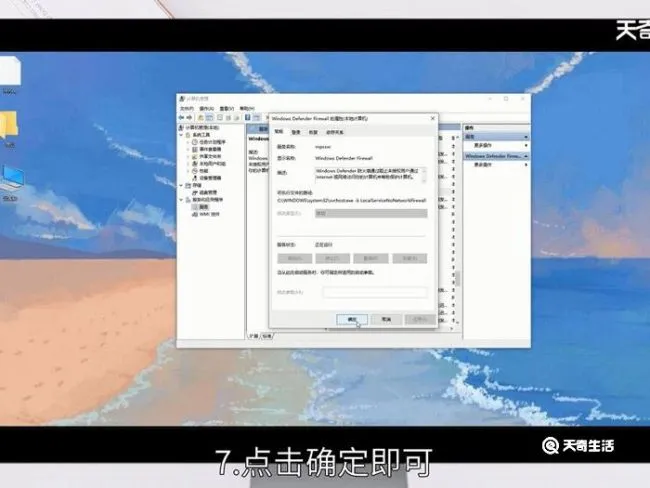This screenshot has width=650, height=488.
Task: Click the 暂停 service button
Action: (371, 258)
